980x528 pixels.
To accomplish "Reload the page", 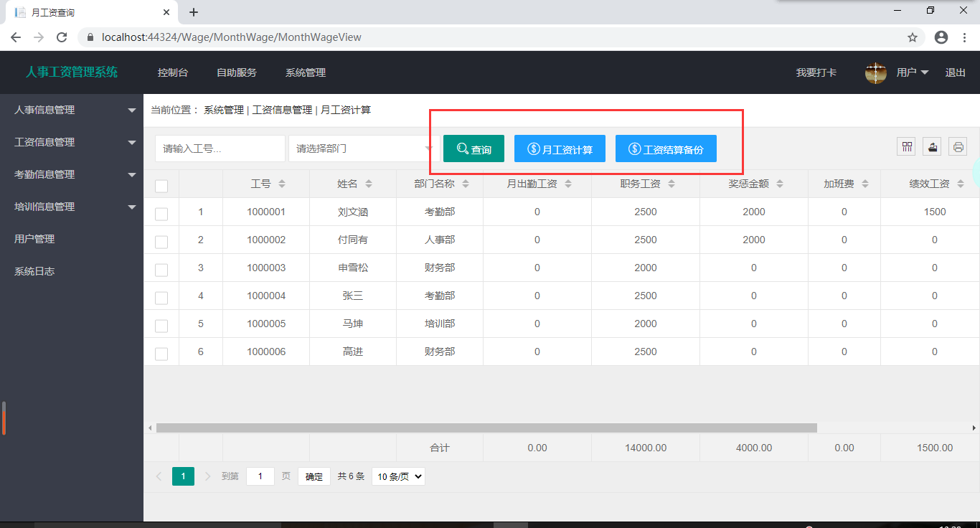I will tap(62, 37).
